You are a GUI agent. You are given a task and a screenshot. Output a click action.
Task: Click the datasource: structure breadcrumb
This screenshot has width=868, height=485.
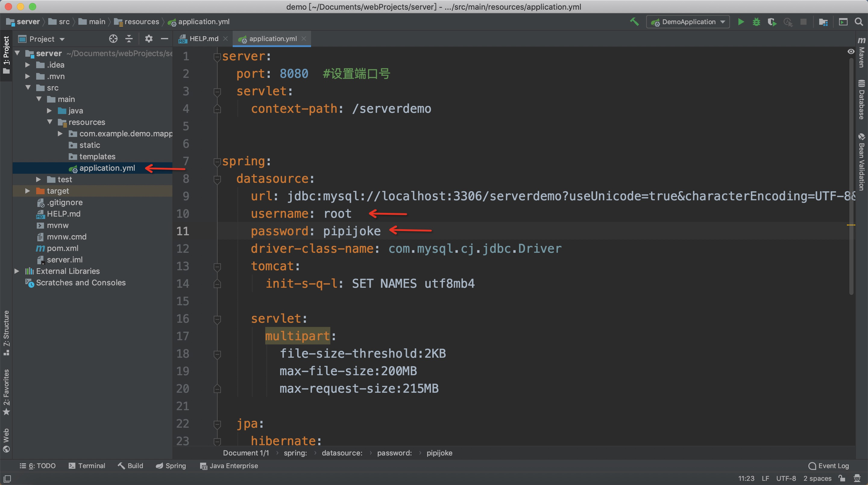pyautogui.click(x=342, y=453)
